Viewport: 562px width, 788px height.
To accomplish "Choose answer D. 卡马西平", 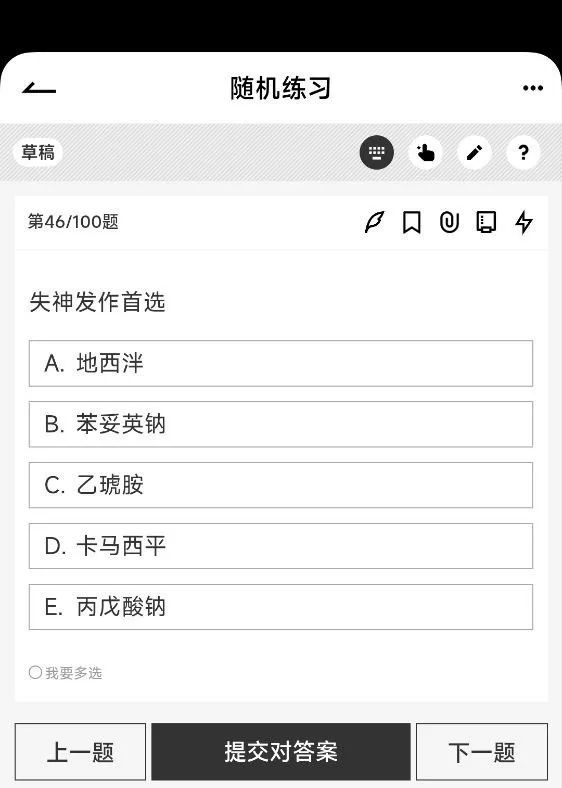I will click(x=280, y=546).
